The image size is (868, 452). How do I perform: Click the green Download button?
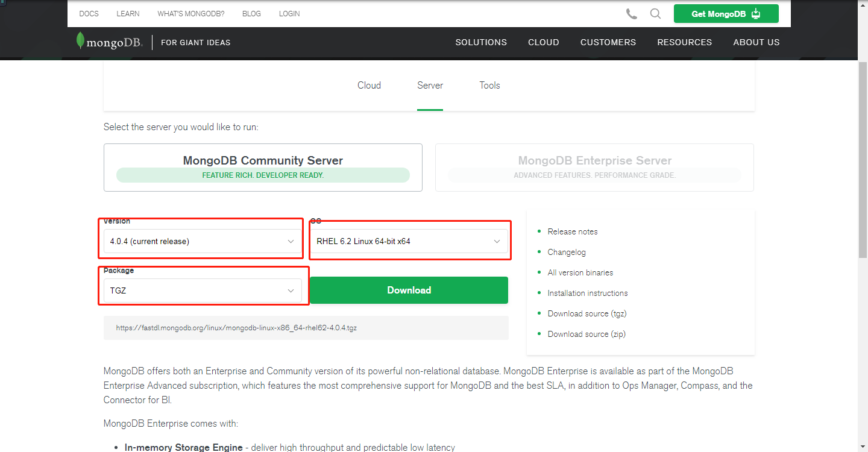point(409,290)
